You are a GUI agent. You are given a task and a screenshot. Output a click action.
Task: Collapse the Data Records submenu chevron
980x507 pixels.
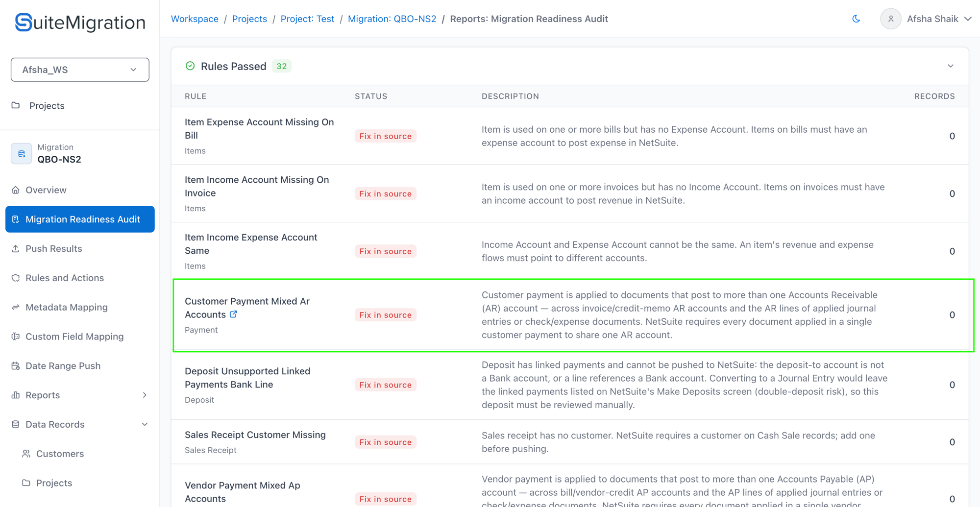[145, 424]
